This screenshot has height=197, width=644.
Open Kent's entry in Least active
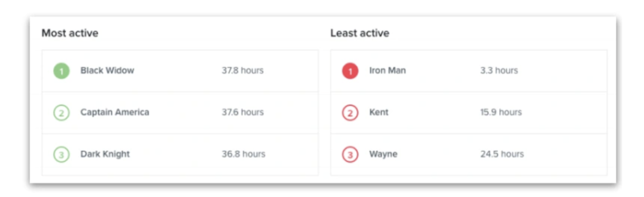point(379,112)
